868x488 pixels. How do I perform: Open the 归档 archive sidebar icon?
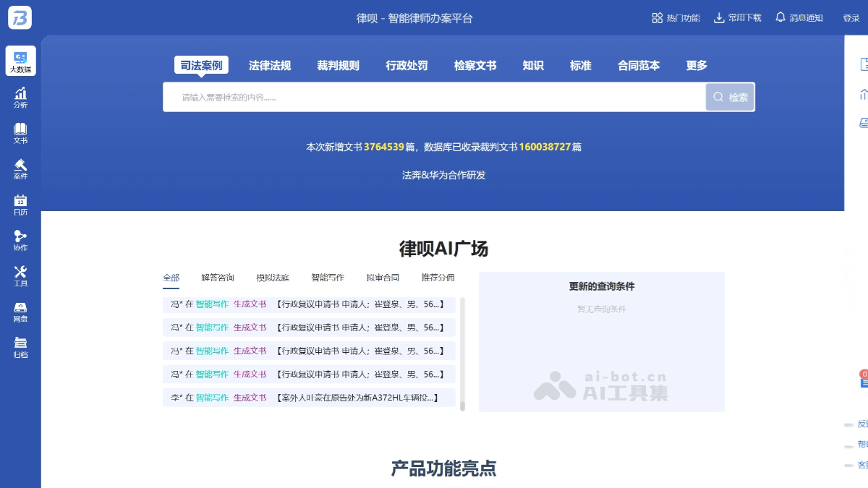20,348
